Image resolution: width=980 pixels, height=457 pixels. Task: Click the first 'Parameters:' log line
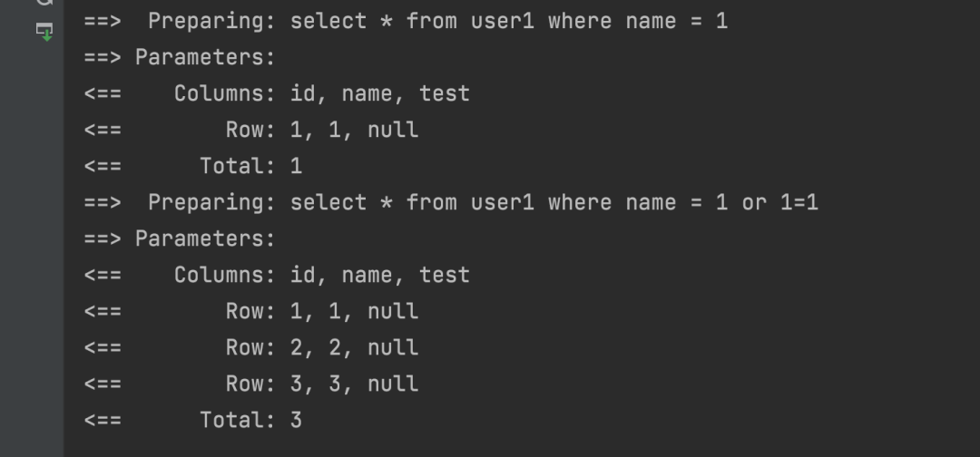[x=180, y=57]
